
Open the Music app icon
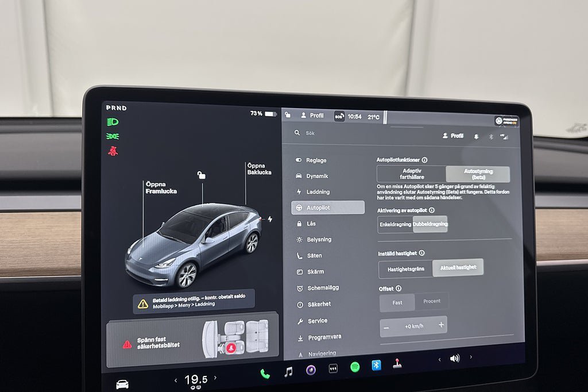coord(288,372)
